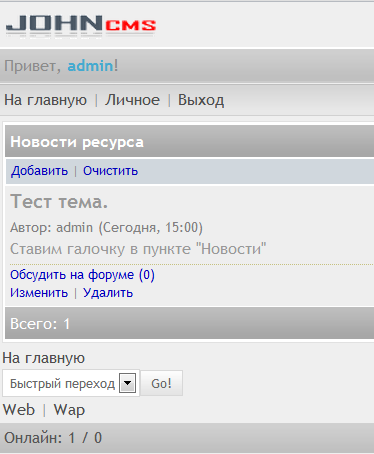Image resolution: width=374 pixels, height=454 pixels.
Task: Open the Личное menu item
Action: tap(132, 100)
